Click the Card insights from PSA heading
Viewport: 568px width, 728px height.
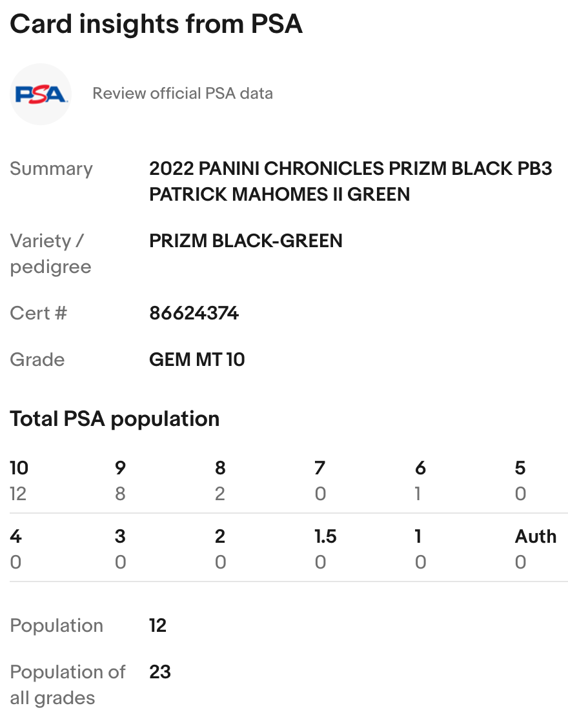pos(156,25)
